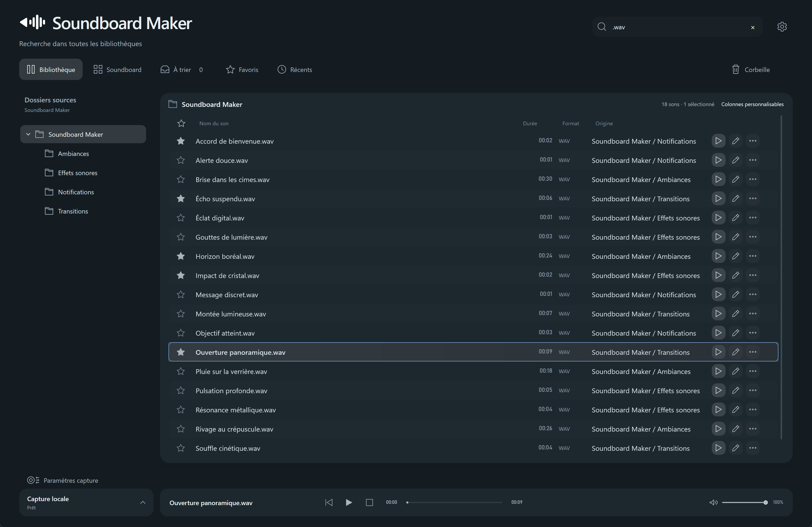Screen dimensions: 812x527
Task: Open the Paramètres capture settings
Action: [x=63, y=480]
